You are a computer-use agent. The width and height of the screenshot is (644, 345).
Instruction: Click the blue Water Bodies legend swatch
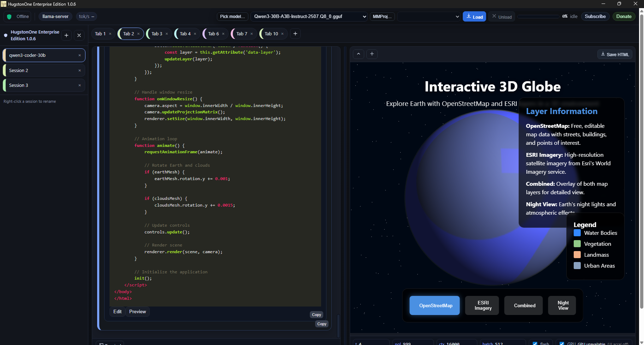point(577,233)
